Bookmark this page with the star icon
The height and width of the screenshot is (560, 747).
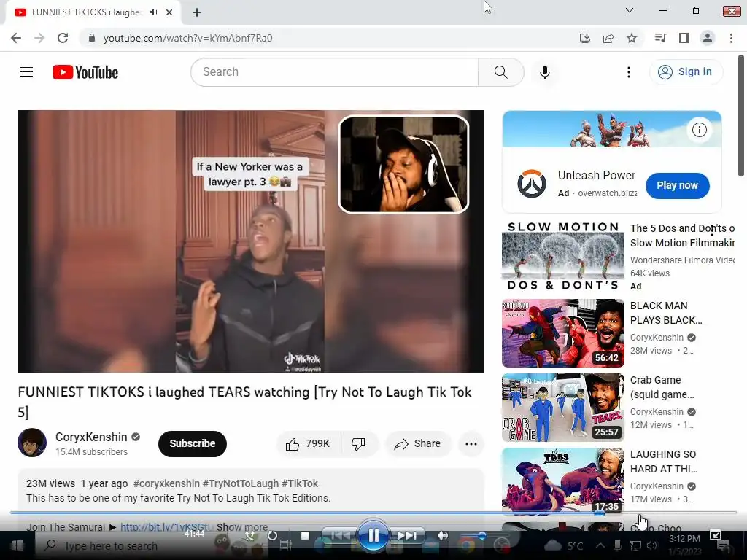pos(632,38)
